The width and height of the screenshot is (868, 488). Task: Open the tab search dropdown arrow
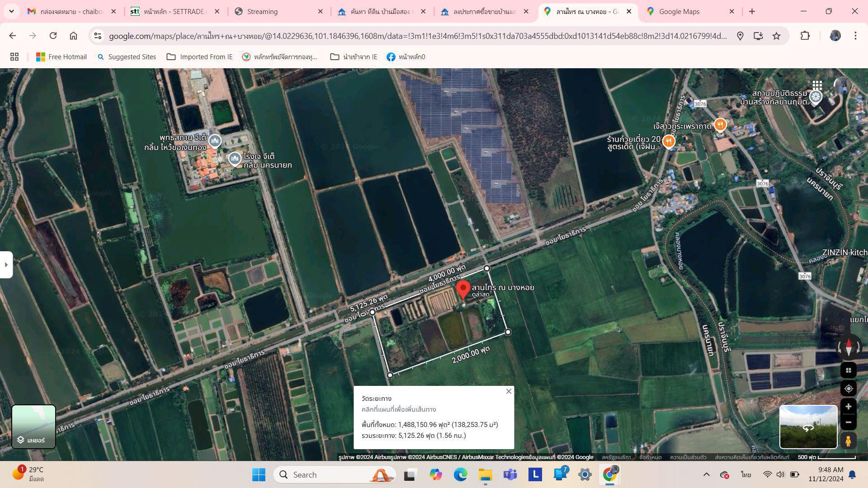[11, 11]
